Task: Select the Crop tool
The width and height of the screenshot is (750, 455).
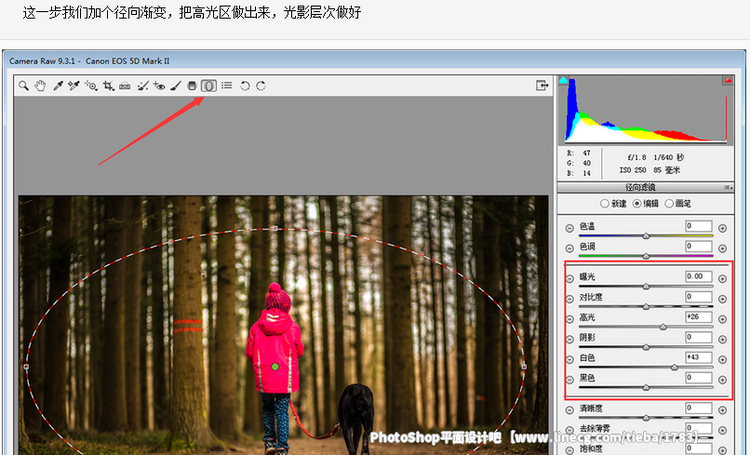Action: pyautogui.click(x=109, y=86)
